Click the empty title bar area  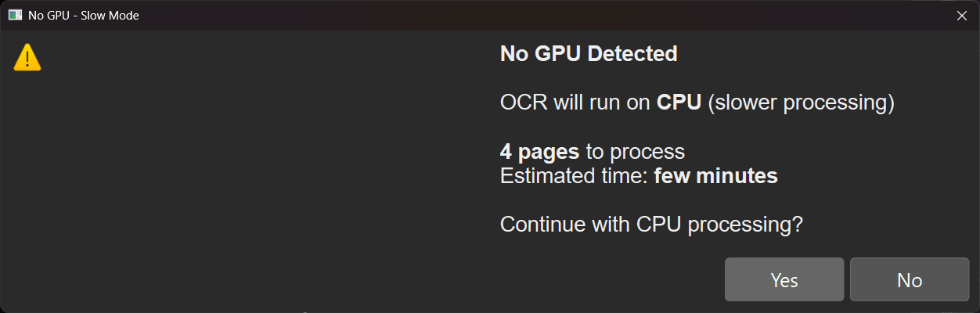click(x=509, y=16)
